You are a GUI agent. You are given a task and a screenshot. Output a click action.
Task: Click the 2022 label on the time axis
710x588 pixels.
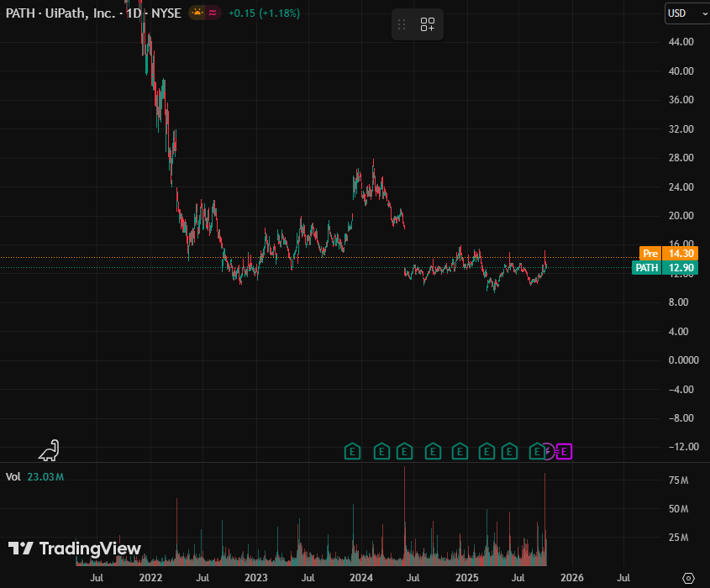pyautogui.click(x=150, y=578)
